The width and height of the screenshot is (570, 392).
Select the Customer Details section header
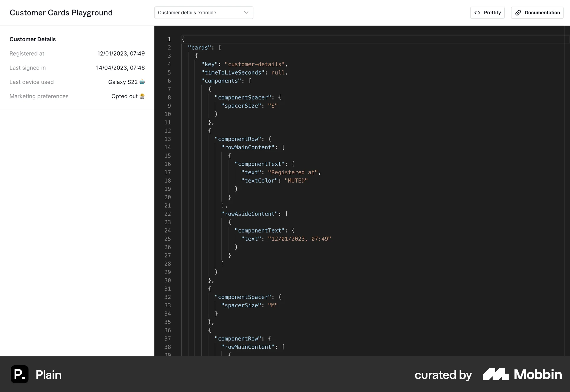[33, 39]
